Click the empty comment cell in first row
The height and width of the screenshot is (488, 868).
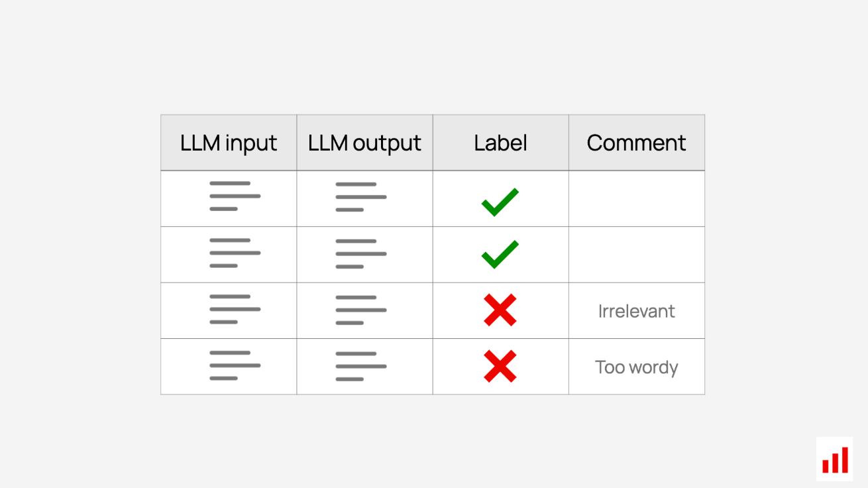[x=637, y=199]
